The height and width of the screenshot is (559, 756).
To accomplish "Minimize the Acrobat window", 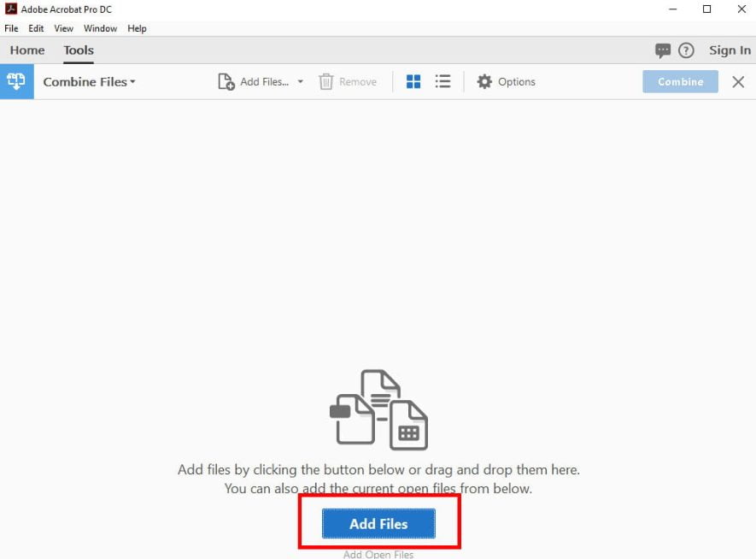I will point(673,9).
